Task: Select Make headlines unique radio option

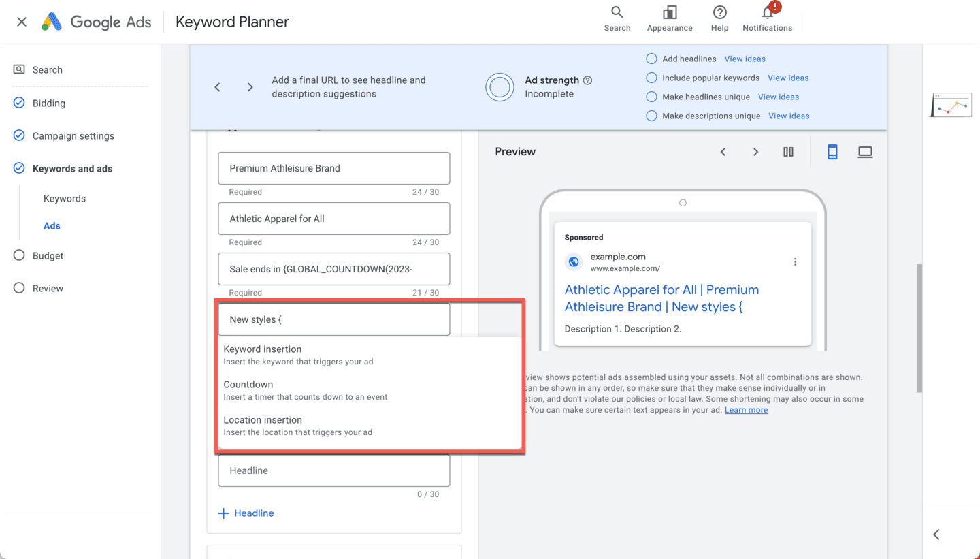Action: [x=651, y=97]
